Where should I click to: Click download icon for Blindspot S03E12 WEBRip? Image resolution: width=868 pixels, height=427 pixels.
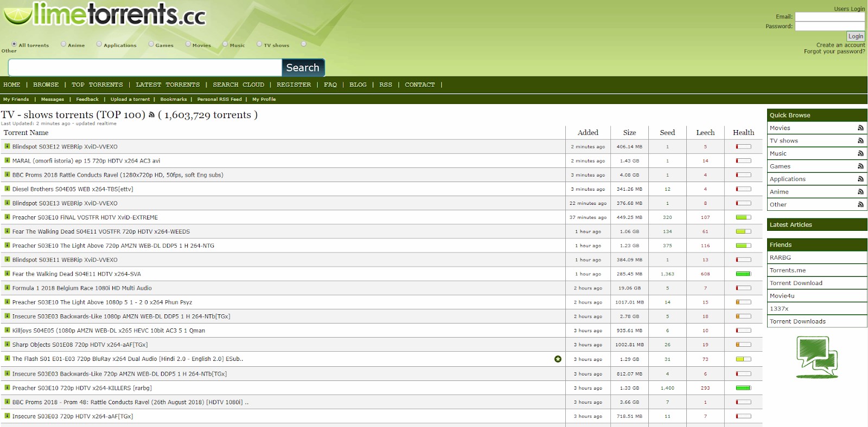click(7, 146)
